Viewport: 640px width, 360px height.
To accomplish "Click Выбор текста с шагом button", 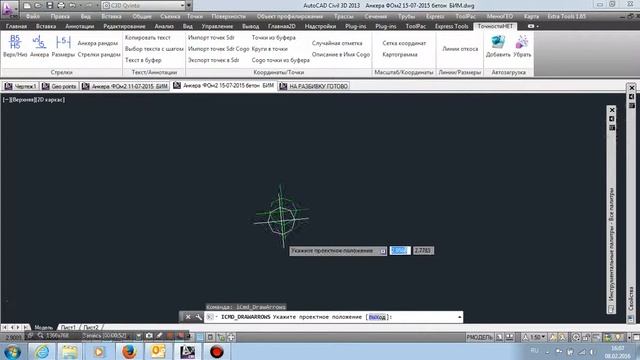I will pyautogui.click(x=154, y=49).
